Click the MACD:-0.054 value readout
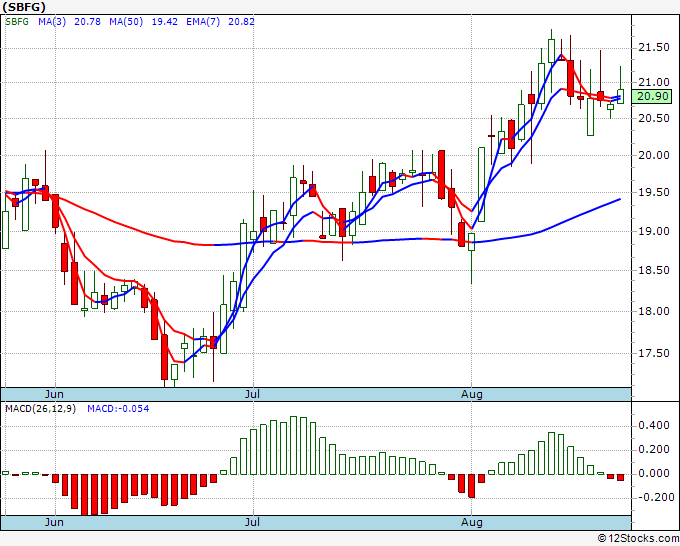 tap(118, 409)
